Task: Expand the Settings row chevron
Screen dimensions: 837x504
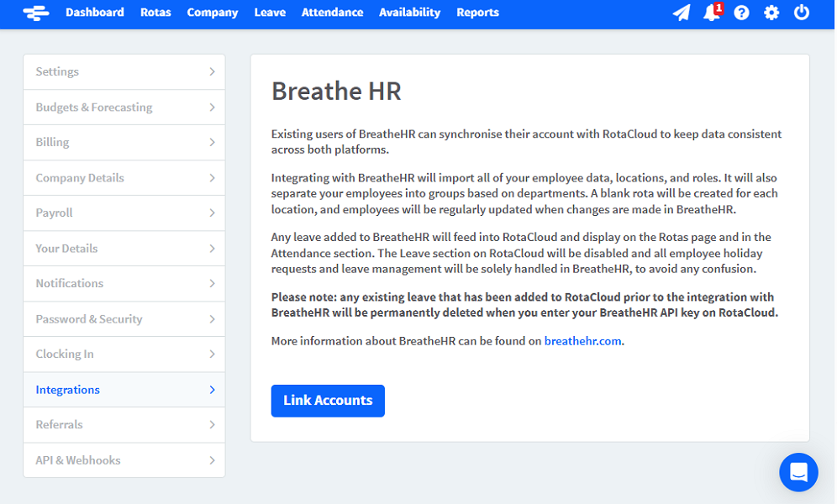Action: pos(212,71)
